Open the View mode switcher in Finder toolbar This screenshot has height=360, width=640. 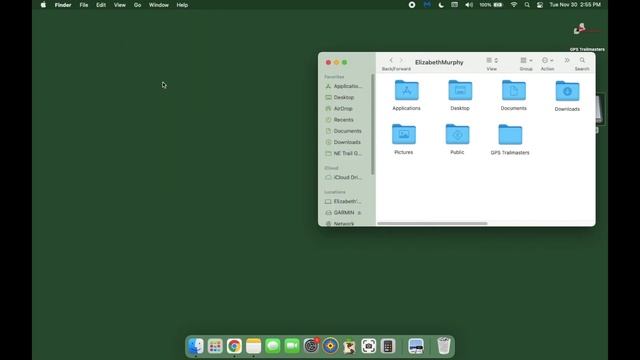pos(492,60)
